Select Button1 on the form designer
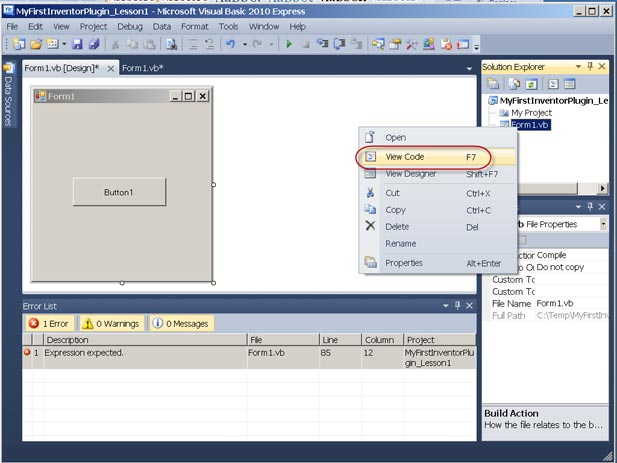The height and width of the screenshot is (463, 617). pos(119,192)
